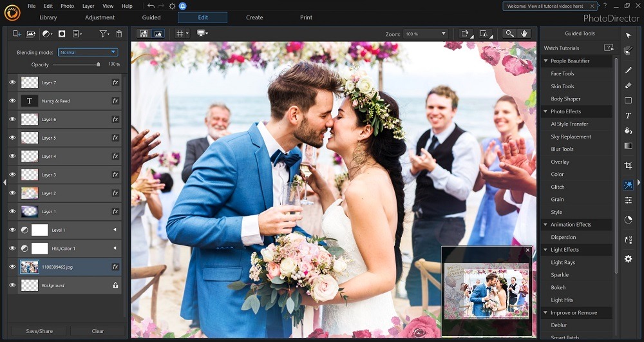The width and height of the screenshot is (644, 342).
Task: Pick the Gradient tool
Action: [x=628, y=146]
